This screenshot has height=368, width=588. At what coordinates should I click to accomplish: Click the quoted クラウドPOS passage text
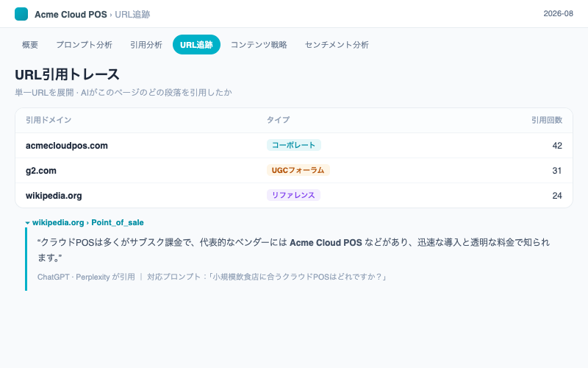293,250
